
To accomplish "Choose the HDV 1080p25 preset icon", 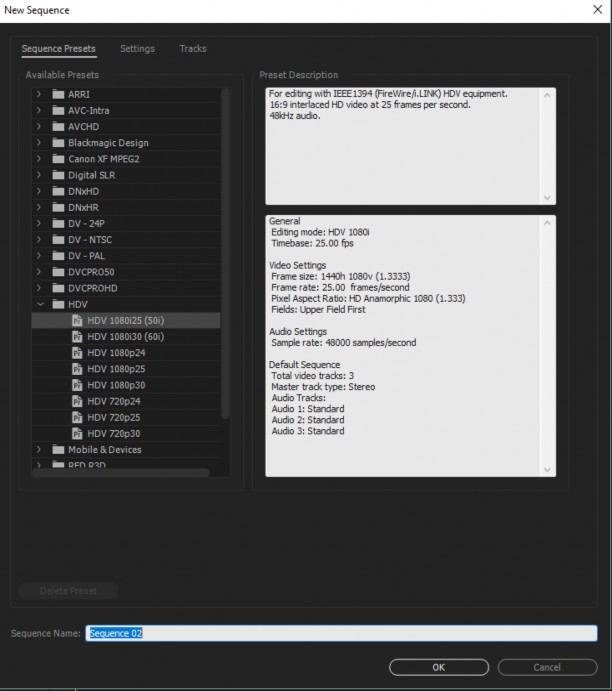I will [x=77, y=369].
